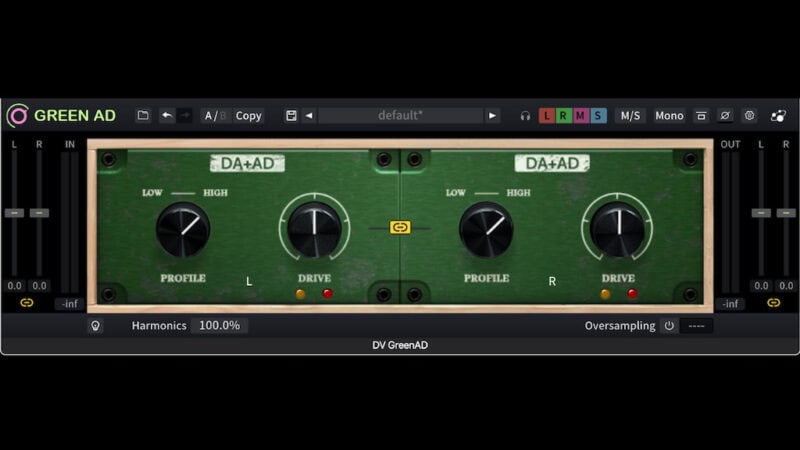Click the headphones monitor icon
The height and width of the screenshot is (450, 800).
tap(525, 116)
